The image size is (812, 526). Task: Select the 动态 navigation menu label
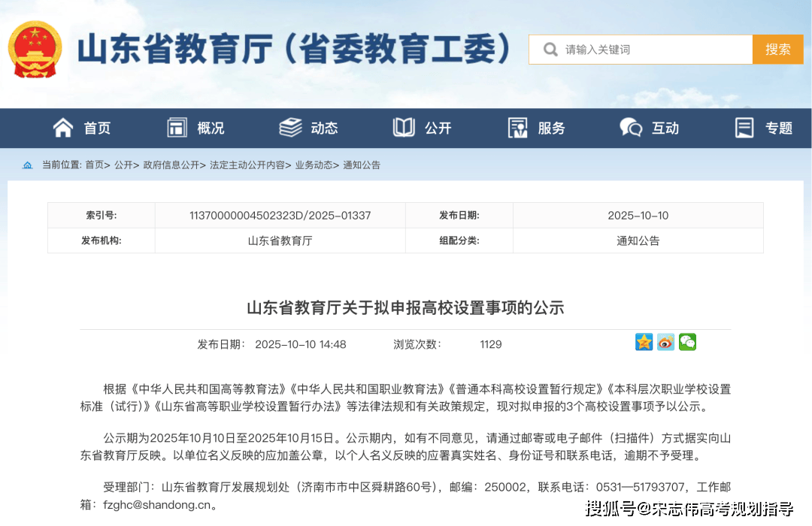click(x=324, y=128)
